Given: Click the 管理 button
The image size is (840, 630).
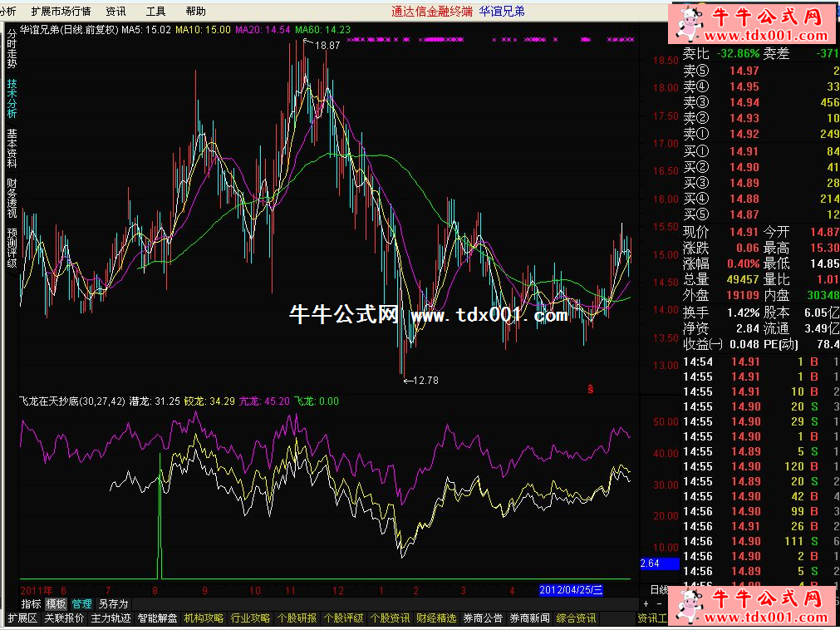Looking at the screenshot, I should (x=81, y=603).
